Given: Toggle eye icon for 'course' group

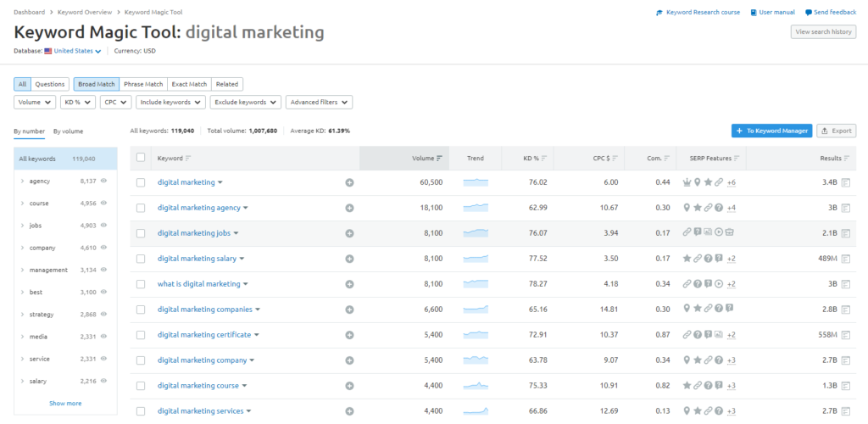Looking at the screenshot, I should click(x=103, y=204).
